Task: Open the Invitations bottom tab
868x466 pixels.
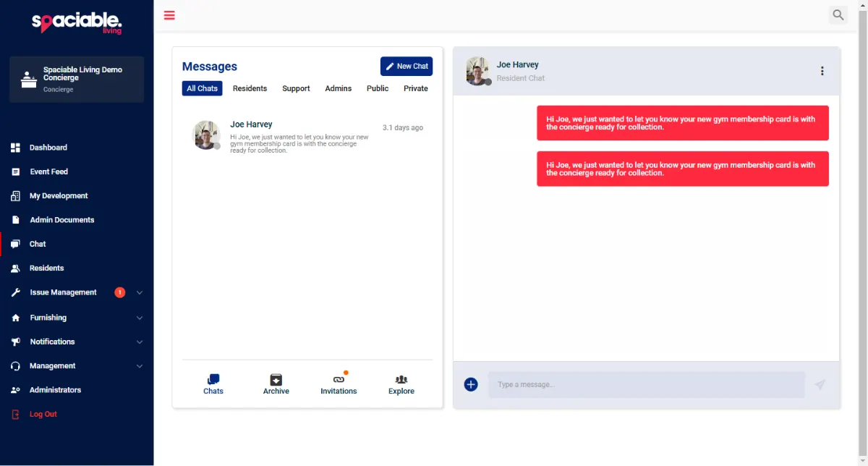Action: (x=339, y=384)
